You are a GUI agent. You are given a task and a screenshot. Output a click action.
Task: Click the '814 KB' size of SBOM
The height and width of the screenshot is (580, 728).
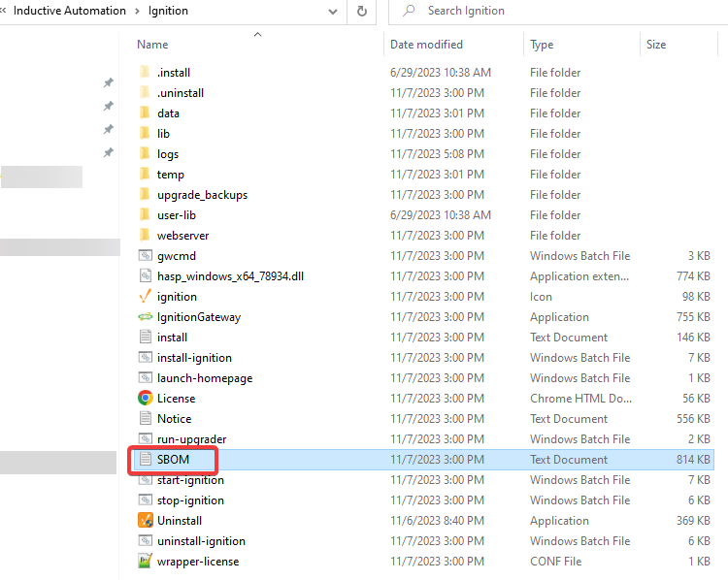(x=693, y=460)
